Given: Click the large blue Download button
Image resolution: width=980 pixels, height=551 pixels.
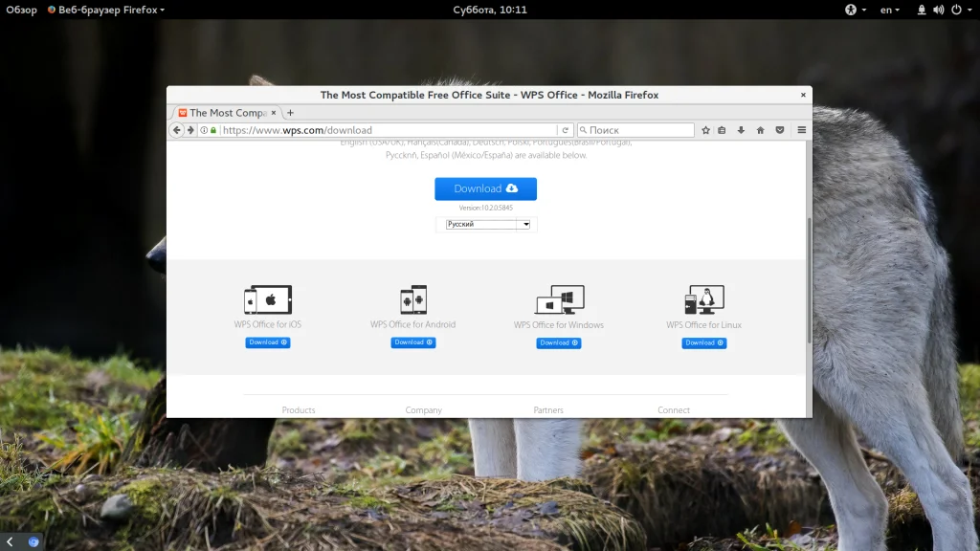Looking at the screenshot, I should coord(485,188).
